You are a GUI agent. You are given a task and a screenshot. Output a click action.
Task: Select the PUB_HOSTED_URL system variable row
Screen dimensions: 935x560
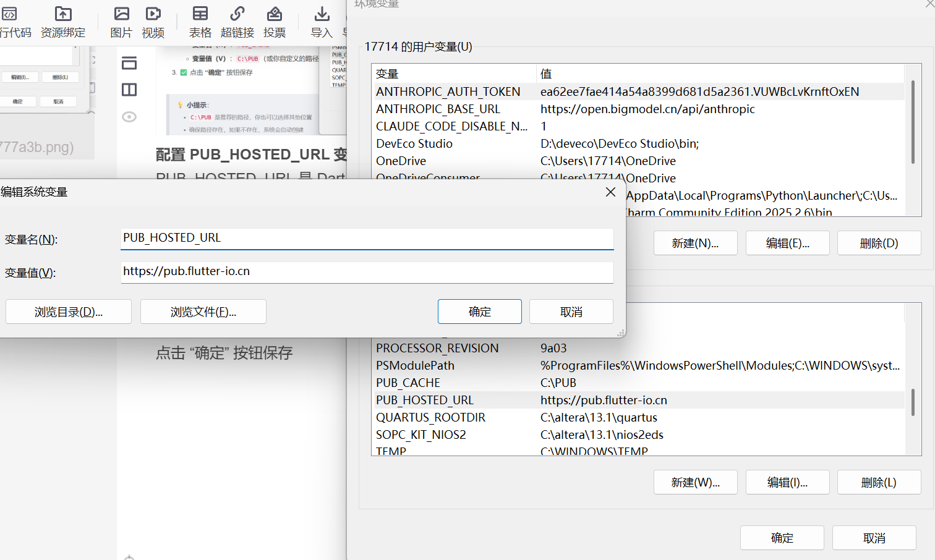pyautogui.click(x=638, y=400)
